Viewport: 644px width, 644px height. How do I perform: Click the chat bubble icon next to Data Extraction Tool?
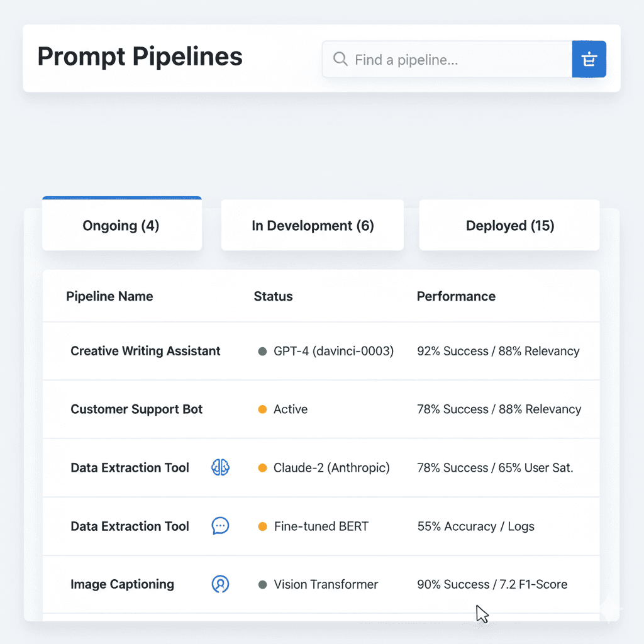220,526
